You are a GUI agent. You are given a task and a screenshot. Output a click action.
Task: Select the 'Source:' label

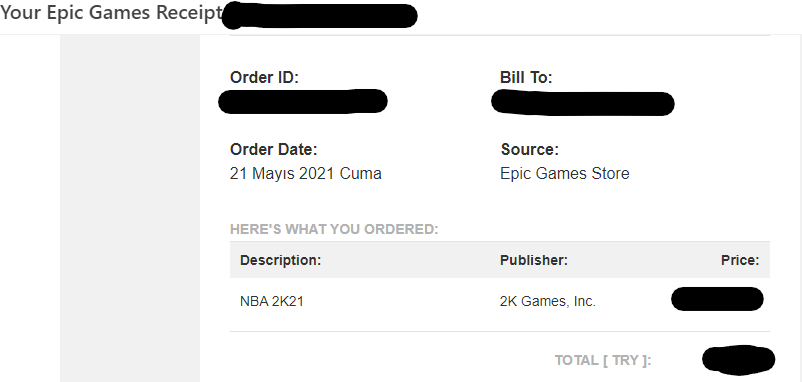[x=529, y=150]
